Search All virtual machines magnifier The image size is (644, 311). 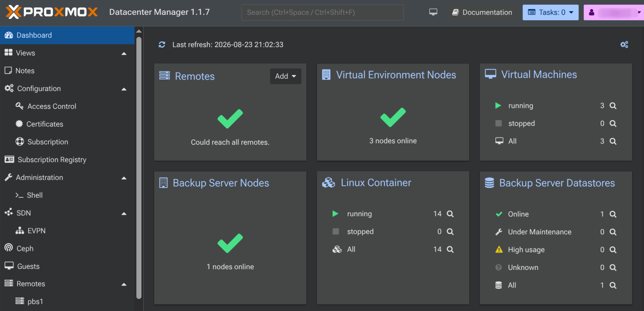613,141
